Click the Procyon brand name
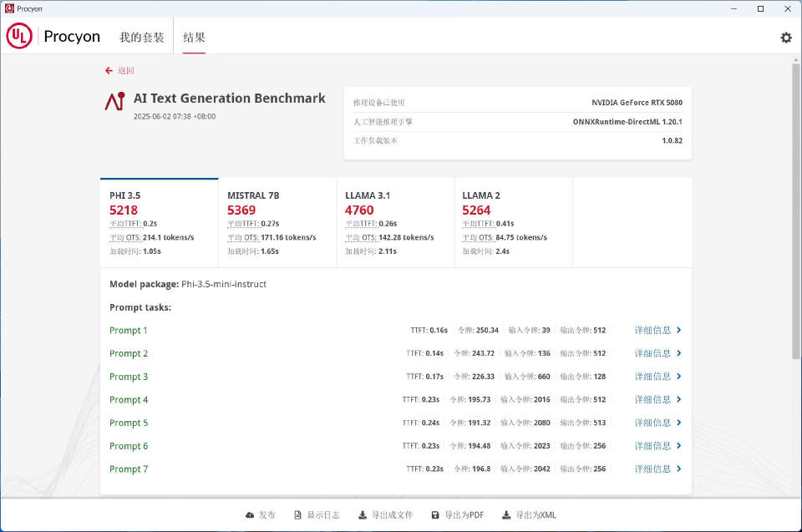This screenshot has height=532, width=802. point(72,36)
